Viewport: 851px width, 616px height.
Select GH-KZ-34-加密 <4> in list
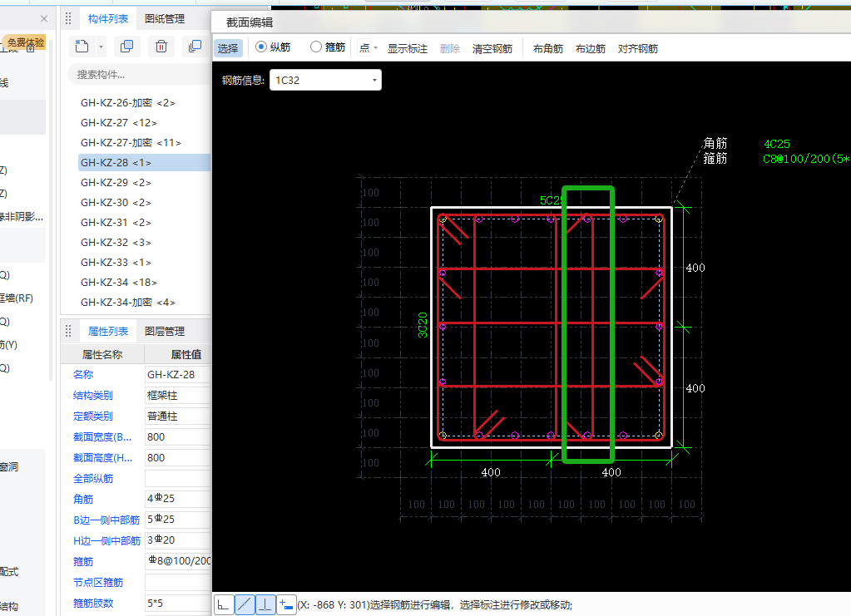point(128,303)
